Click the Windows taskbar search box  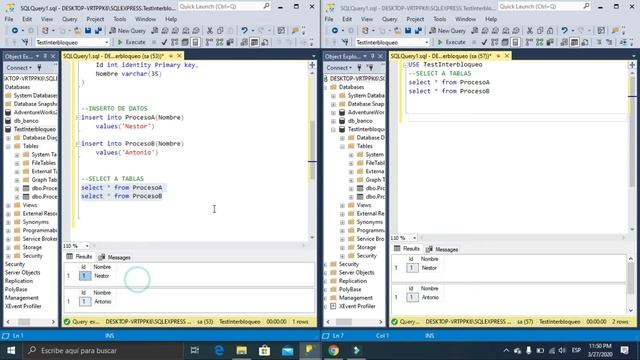coord(104,350)
